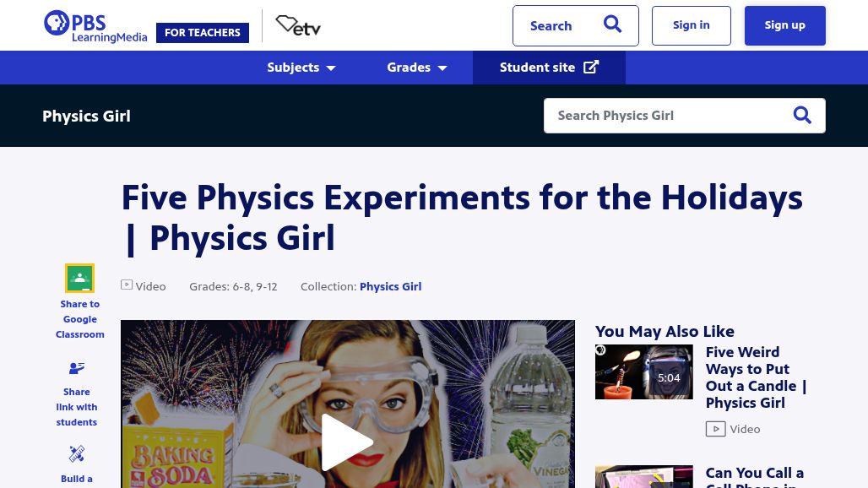This screenshot has width=868, height=488.
Task: Click the Build a lesson pencil icon
Action: pyautogui.click(x=77, y=454)
